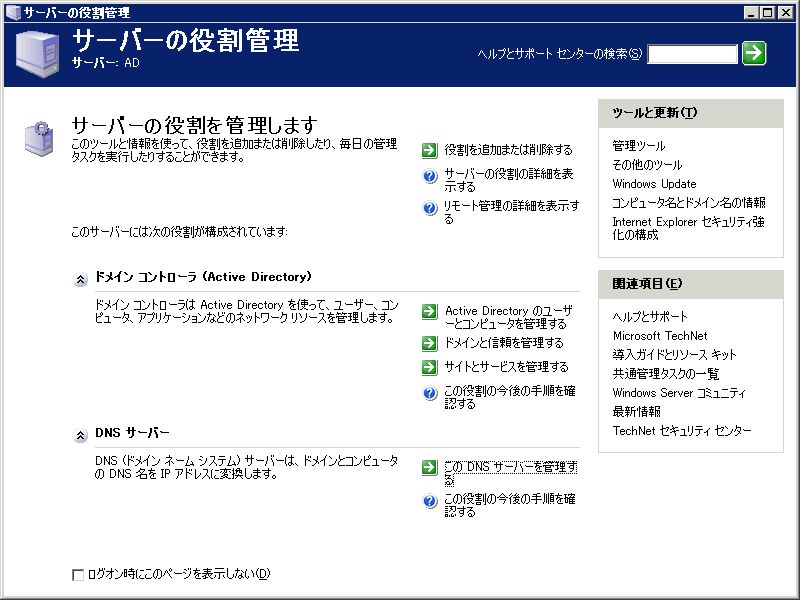Open Windows Update link
Screen dimensions: 800x600
coord(654,184)
